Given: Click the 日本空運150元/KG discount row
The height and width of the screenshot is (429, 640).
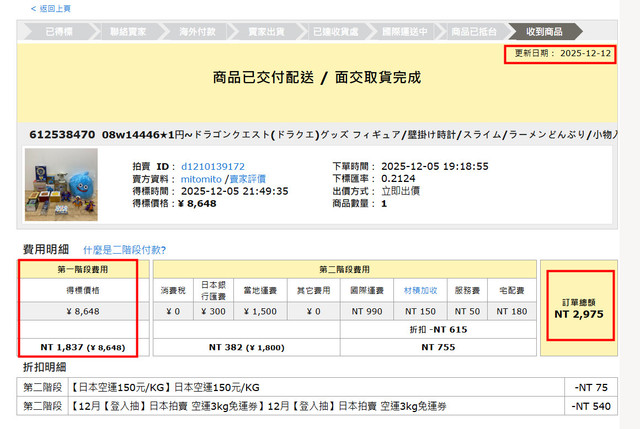Looking at the screenshot, I should (317, 387).
